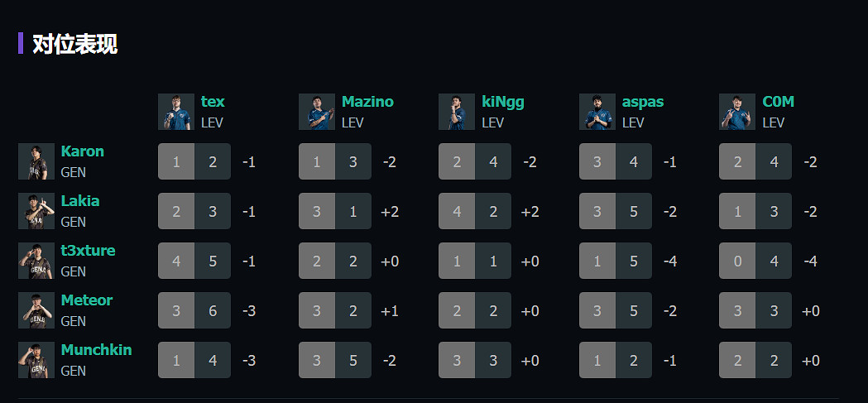This screenshot has height=403, width=868.
Task: Click Karon versus tex matchup score box
Action: [194, 161]
